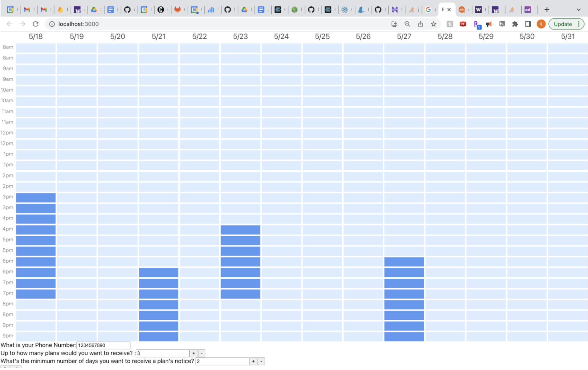
Task: Click the address bar URL localhost:3000
Action: pyautogui.click(x=78, y=24)
